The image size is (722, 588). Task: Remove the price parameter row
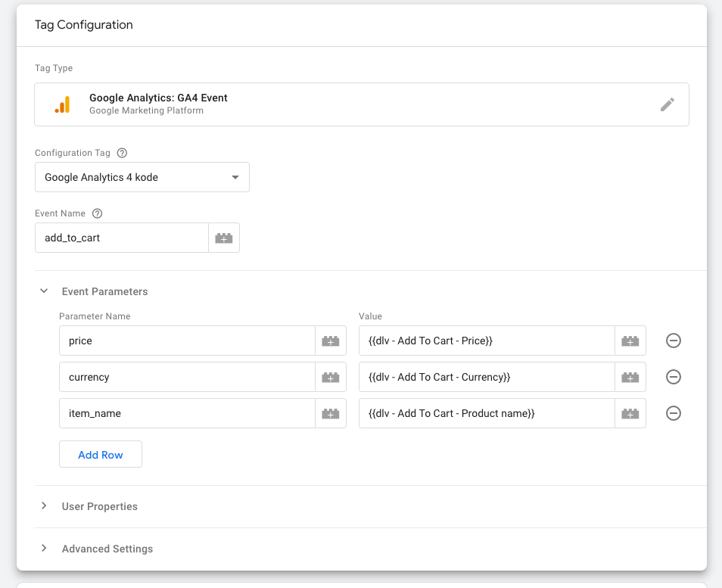(674, 341)
